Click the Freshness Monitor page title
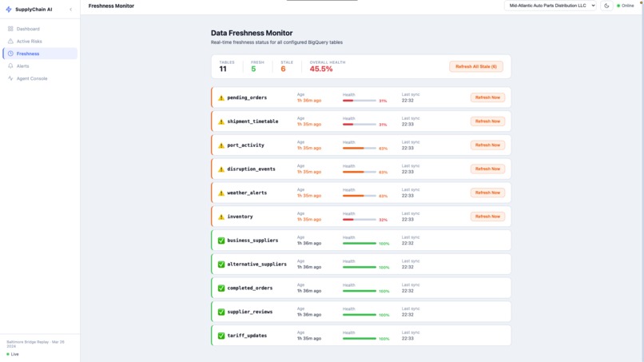This screenshot has height=362, width=644. click(x=111, y=6)
